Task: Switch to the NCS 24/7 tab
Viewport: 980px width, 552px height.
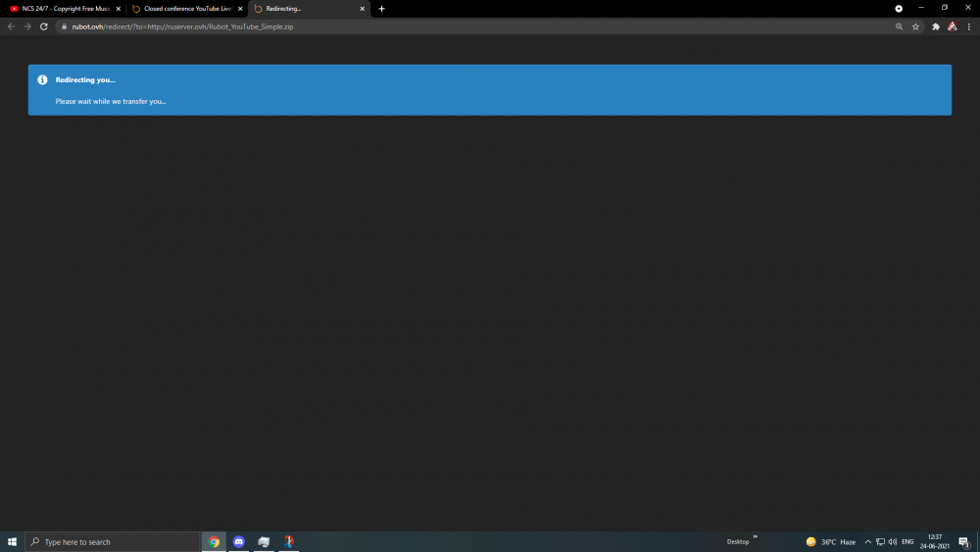Action: 64,9
